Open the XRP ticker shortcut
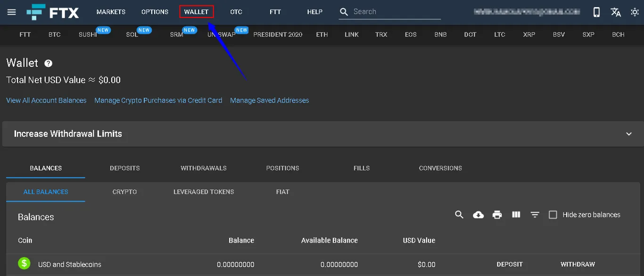Screen dimensions: 644x276 529,34
